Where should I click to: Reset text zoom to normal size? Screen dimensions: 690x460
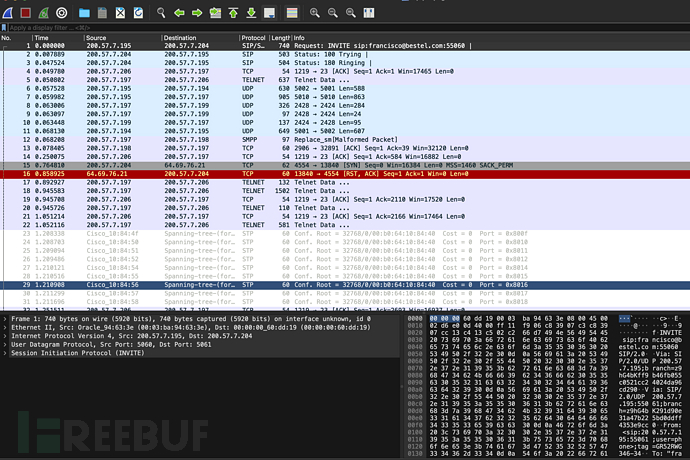click(351, 13)
